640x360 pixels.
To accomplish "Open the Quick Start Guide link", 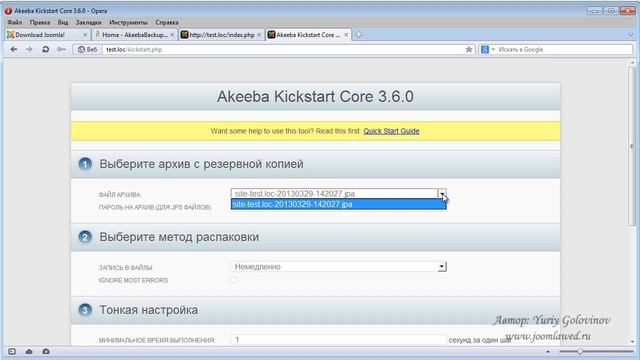I will pos(391,131).
